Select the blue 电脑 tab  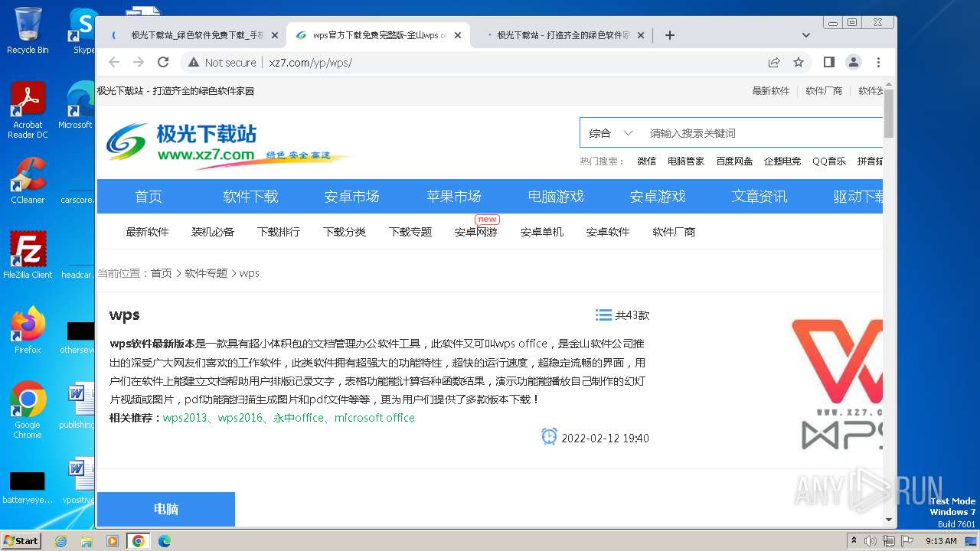point(166,509)
